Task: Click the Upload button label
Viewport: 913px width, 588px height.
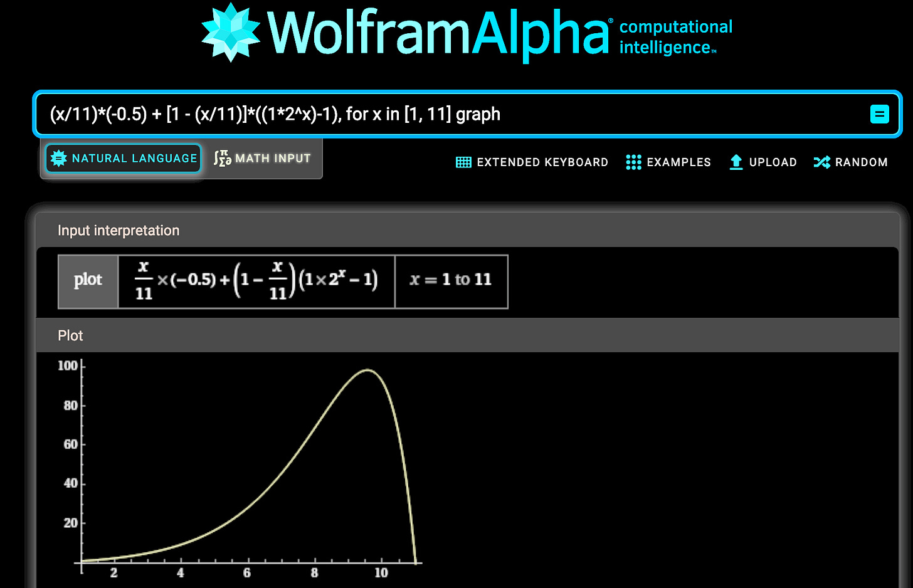Action: (x=773, y=162)
